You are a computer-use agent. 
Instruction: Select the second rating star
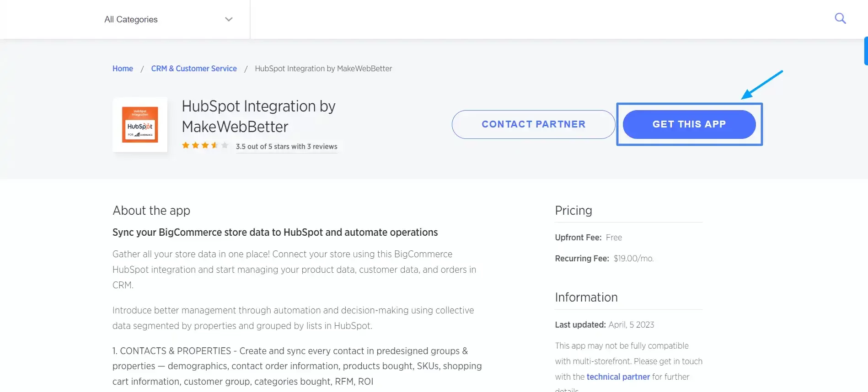[x=195, y=145]
